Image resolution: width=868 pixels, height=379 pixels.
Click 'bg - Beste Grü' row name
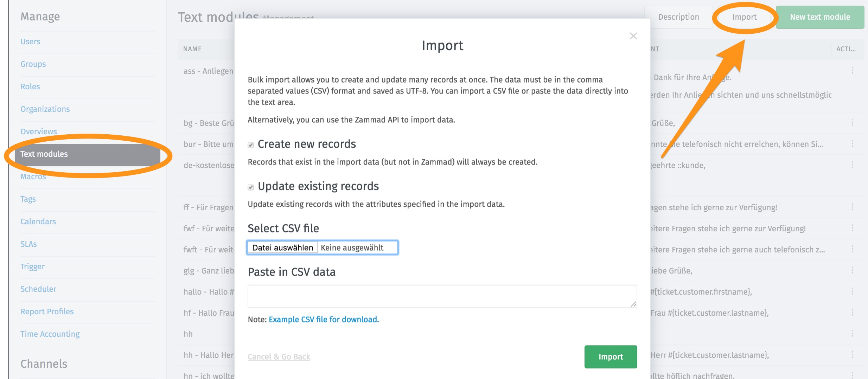tap(209, 123)
